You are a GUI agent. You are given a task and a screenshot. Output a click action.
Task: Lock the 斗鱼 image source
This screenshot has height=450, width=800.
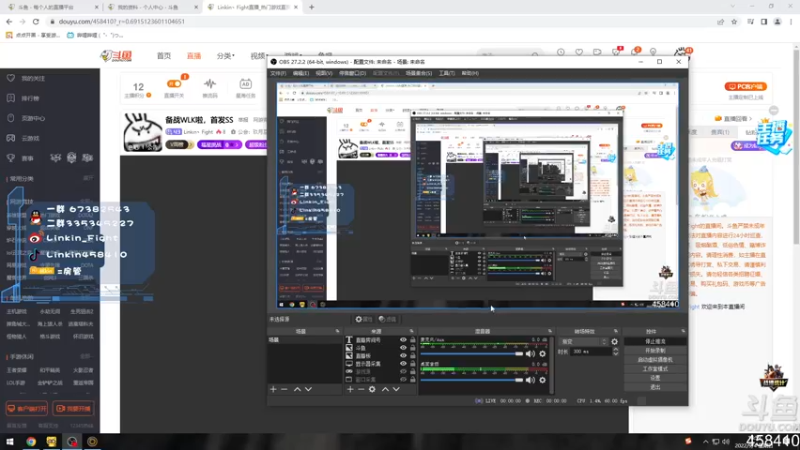413,347
